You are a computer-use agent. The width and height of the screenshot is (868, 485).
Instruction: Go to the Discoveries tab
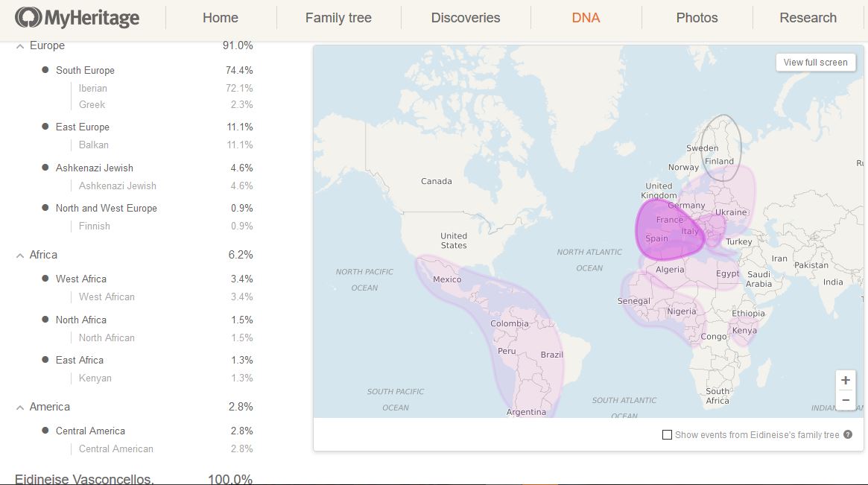[466, 18]
